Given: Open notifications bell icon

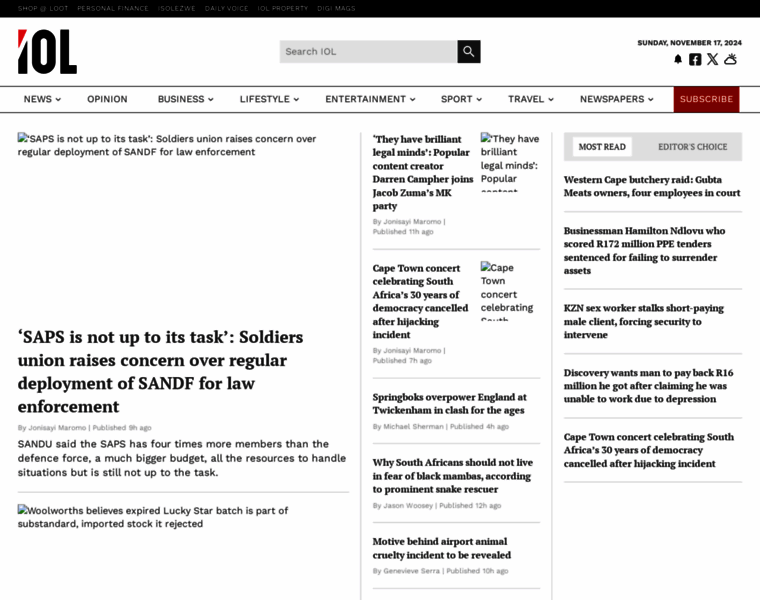Looking at the screenshot, I should (678, 59).
